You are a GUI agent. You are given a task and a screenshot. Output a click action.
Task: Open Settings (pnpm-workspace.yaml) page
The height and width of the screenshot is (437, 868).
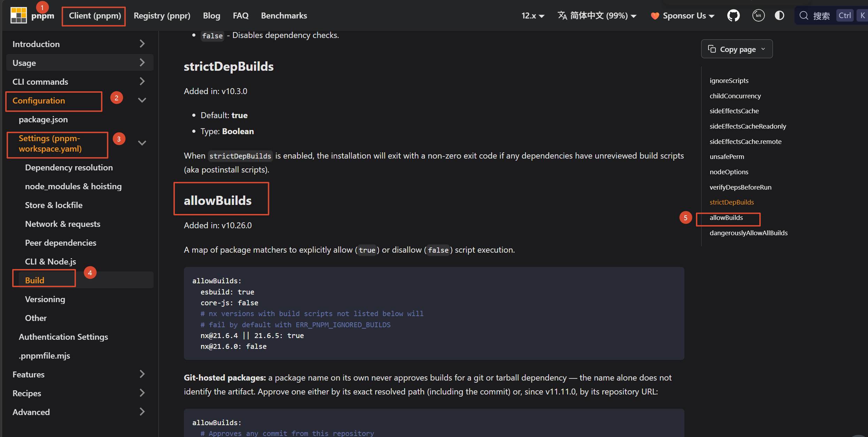tap(50, 144)
